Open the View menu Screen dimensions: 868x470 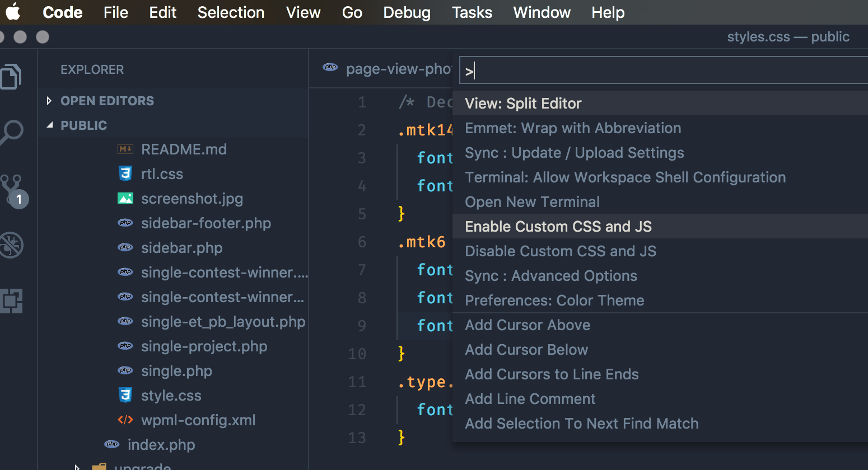click(x=304, y=12)
